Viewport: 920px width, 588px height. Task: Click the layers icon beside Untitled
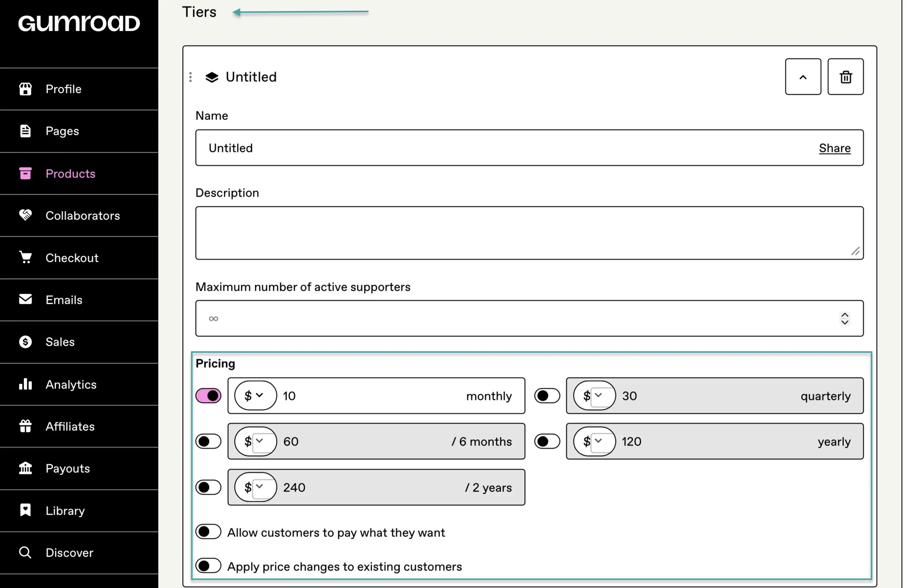tap(212, 77)
